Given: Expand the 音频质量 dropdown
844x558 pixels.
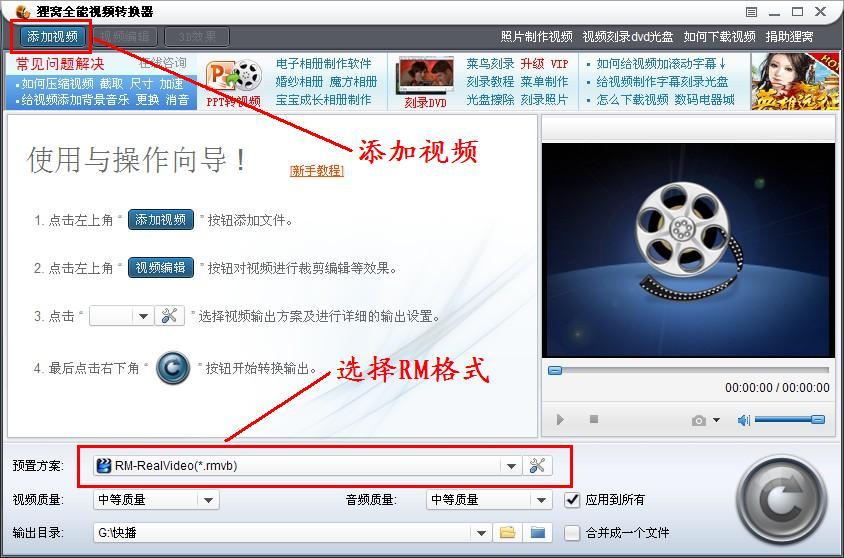Looking at the screenshot, I should pyautogui.click(x=541, y=500).
